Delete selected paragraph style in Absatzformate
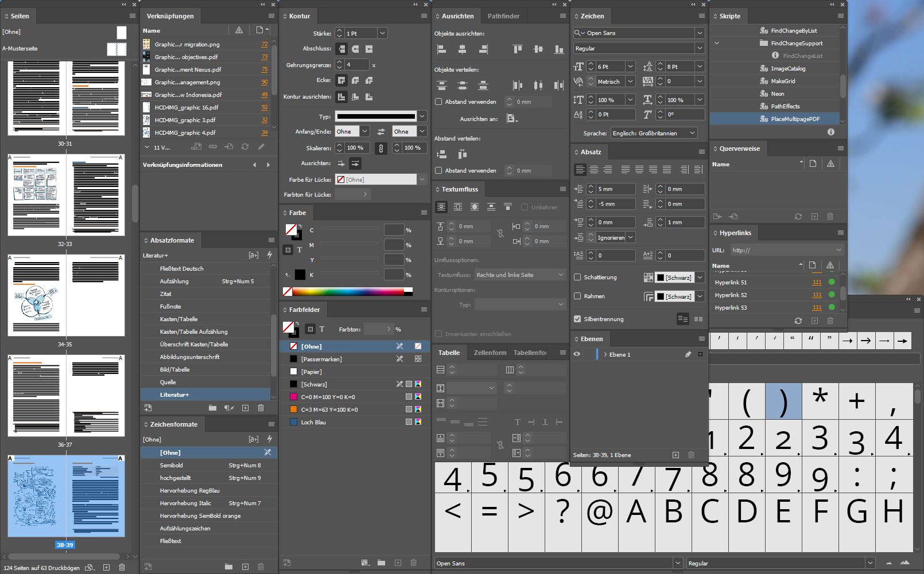This screenshot has width=924, height=574. click(x=261, y=408)
